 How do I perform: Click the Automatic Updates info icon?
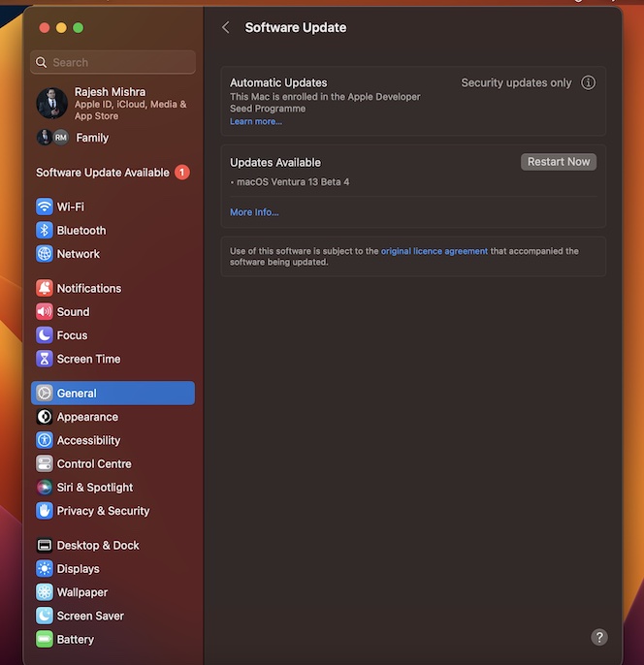click(588, 82)
